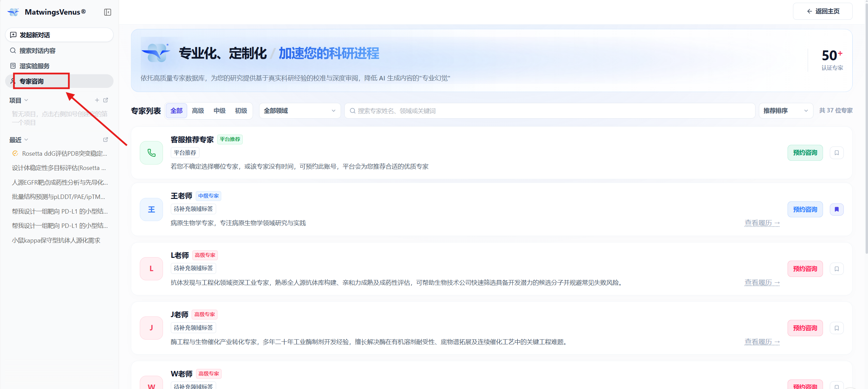Viewport: 868px width, 389px height.
Task: Book consultation with 客服推荐专家
Action: tap(805, 153)
